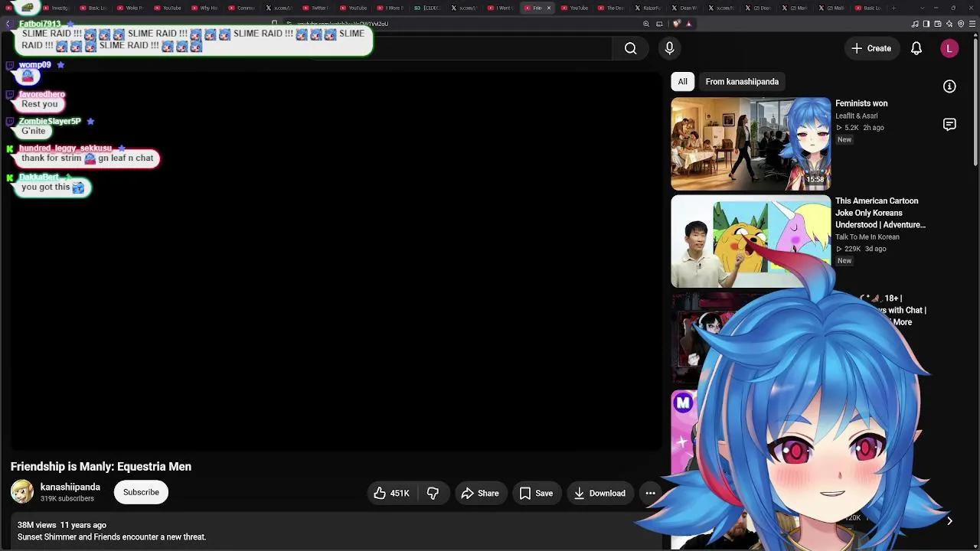This screenshot has width=980, height=551.
Task: Click chat username ZombieSlayer5P
Action: coord(50,121)
